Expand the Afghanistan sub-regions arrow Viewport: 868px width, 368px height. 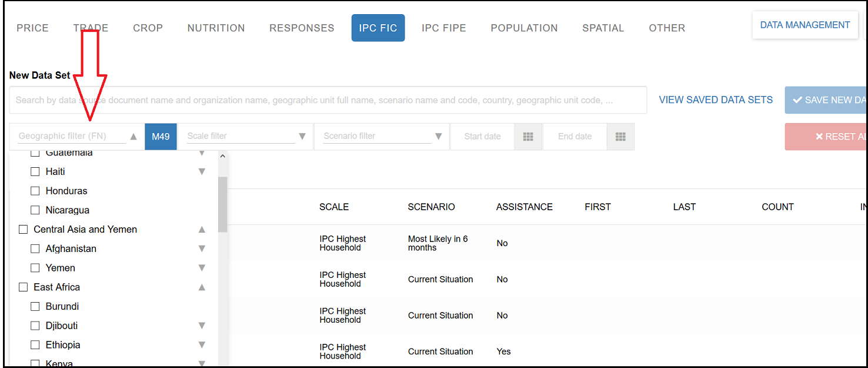202,249
